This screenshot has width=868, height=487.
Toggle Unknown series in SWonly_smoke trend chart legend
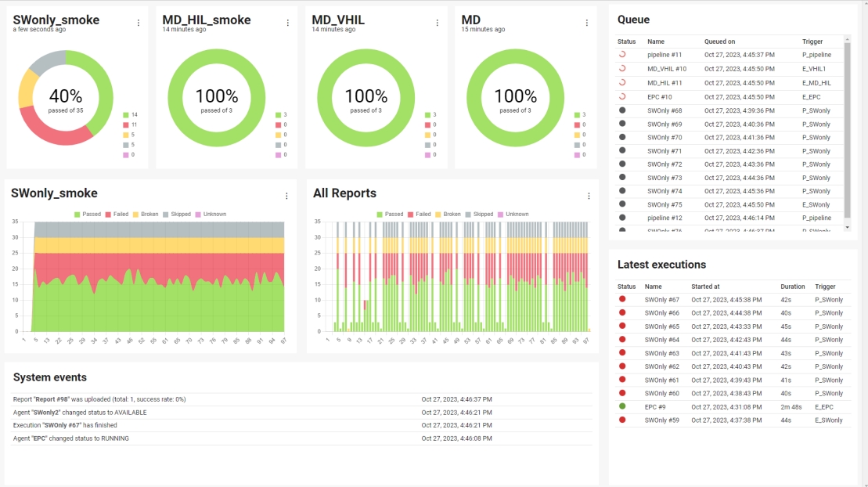click(x=211, y=215)
